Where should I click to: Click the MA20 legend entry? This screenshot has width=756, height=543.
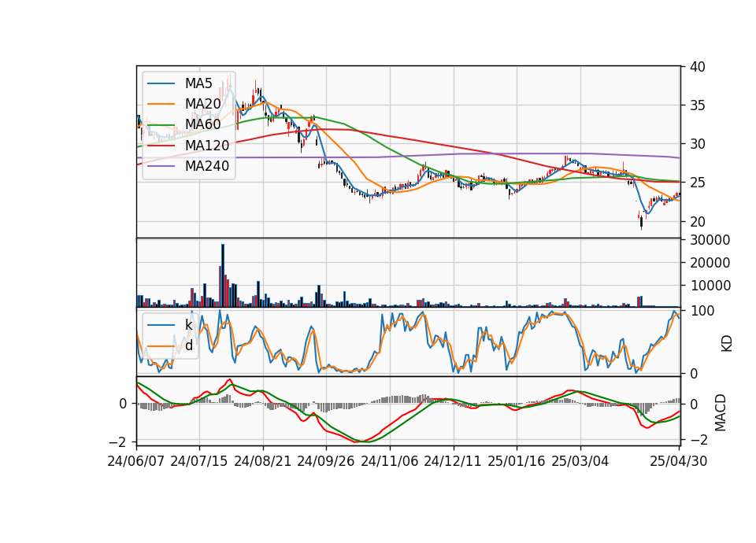pos(184,104)
